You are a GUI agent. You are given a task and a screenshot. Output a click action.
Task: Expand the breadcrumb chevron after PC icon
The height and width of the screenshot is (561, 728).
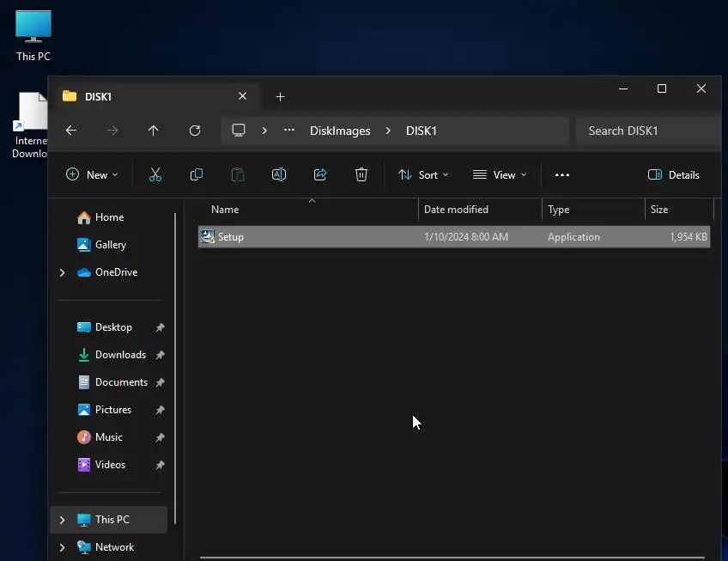(x=264, y=131)
